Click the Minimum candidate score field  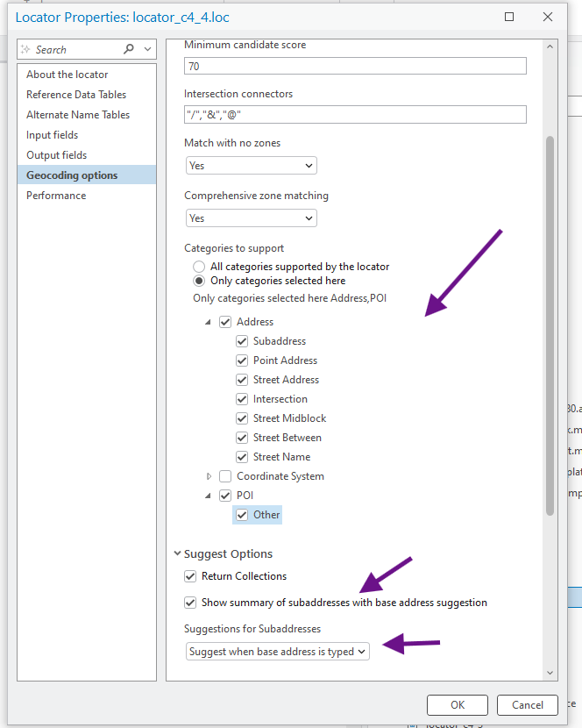click(355, 66)
